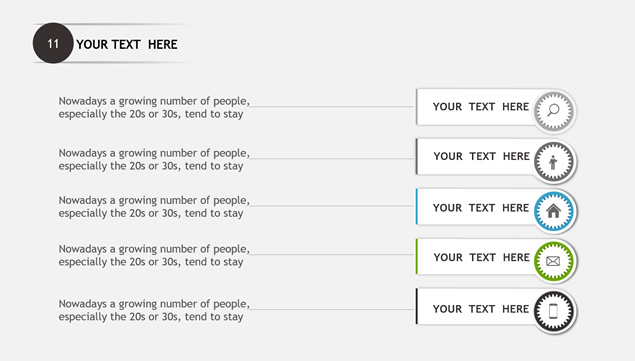Click the YOUR TEXT HERE label beside mail icon
This screenshot has height=361, width=635.
click(482, 257)
